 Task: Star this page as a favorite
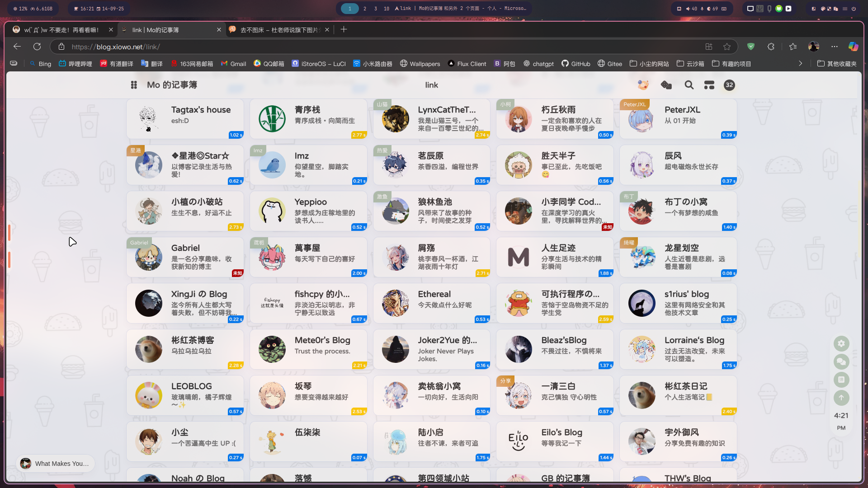coord(727,47)
